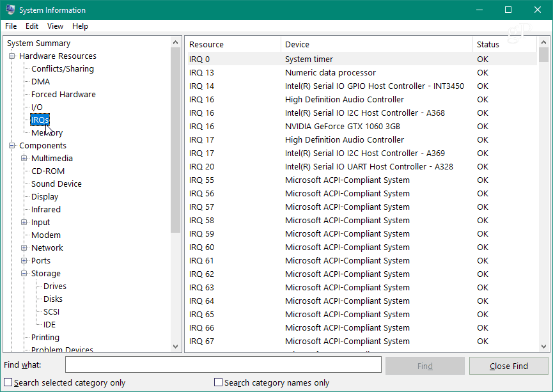This screenshot has height=392, width=553.
Task: Select Sound Device category
Action: [56, 184]
